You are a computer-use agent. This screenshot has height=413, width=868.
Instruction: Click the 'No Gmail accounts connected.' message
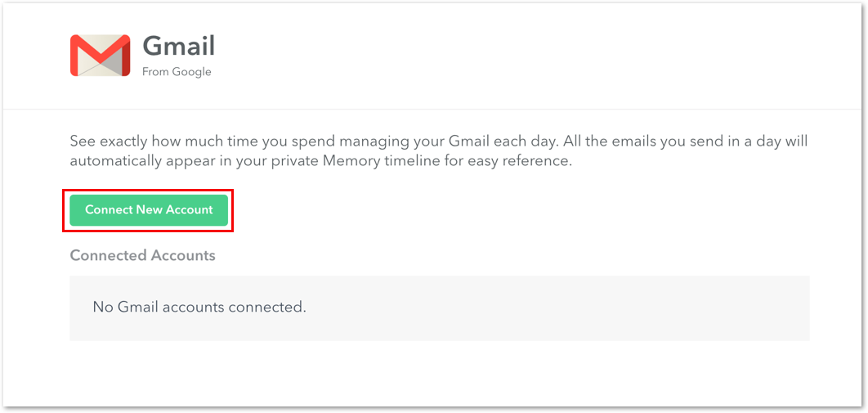[199, 306]
